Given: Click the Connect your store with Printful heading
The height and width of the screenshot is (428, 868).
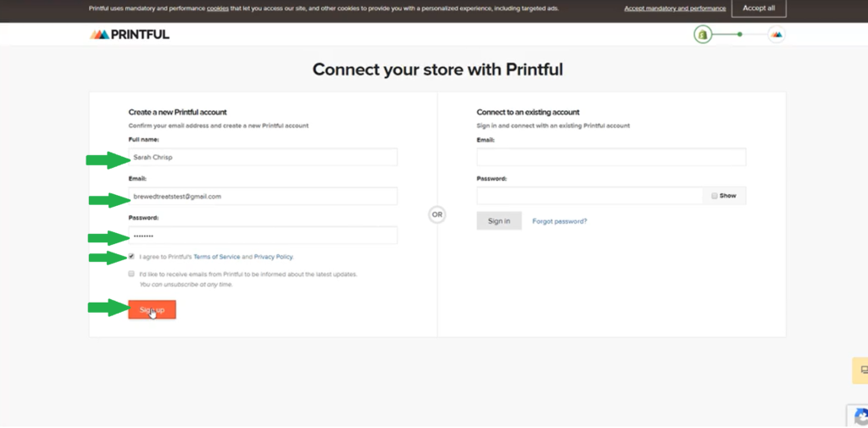Looking at the screenshot, I should coord(437,69).
